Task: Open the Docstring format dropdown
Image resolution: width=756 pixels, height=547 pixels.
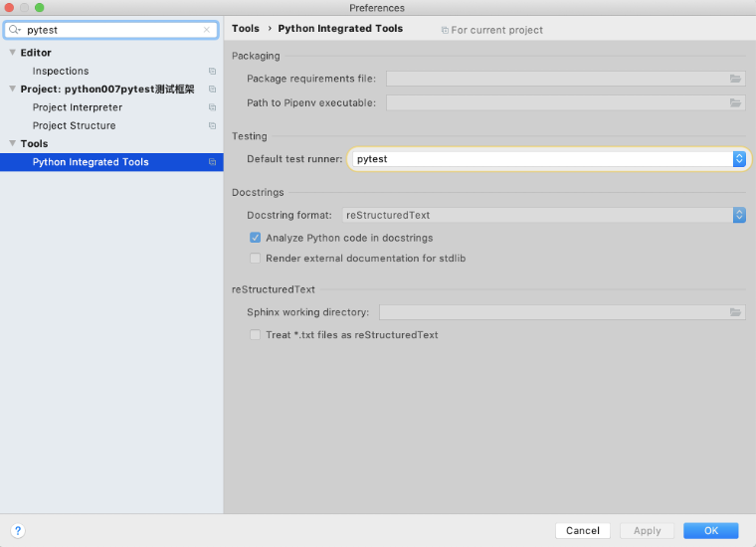Action: pos(544,215)
